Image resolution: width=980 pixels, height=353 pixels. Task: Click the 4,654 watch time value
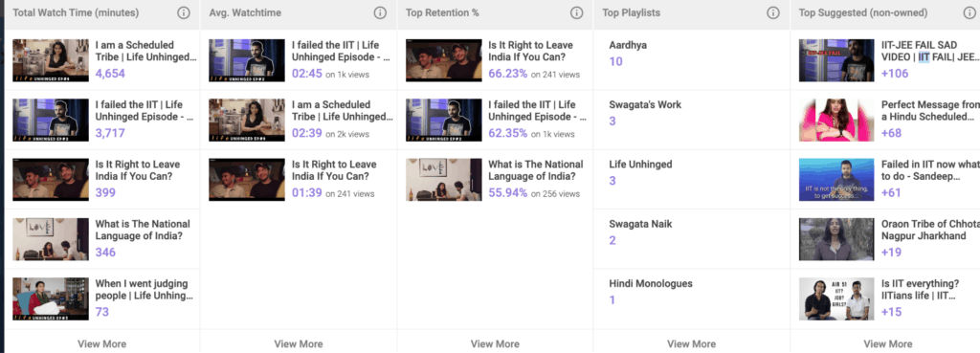(x=110, y=74)
